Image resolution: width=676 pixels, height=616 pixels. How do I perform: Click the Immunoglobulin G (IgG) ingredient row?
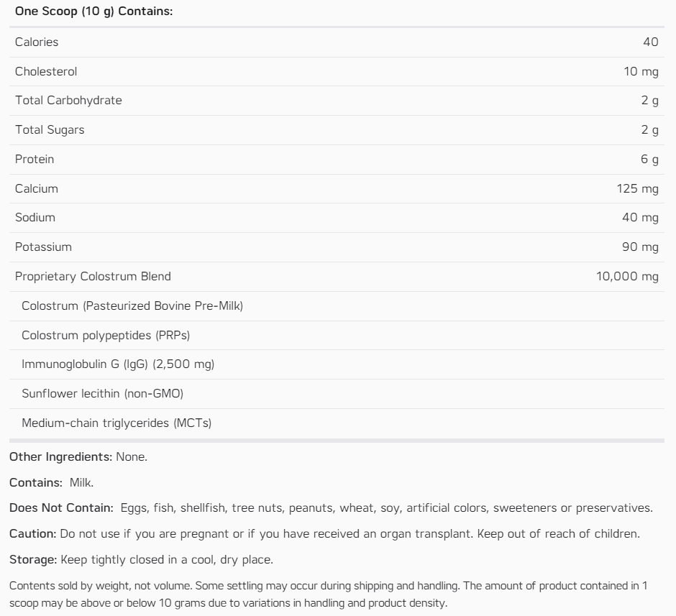(118, 364)
